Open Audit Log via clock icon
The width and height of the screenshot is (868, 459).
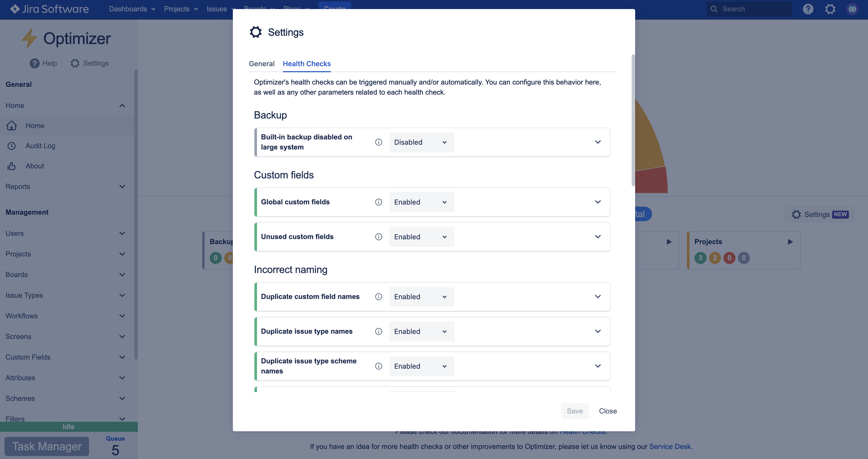click(12, 146)
